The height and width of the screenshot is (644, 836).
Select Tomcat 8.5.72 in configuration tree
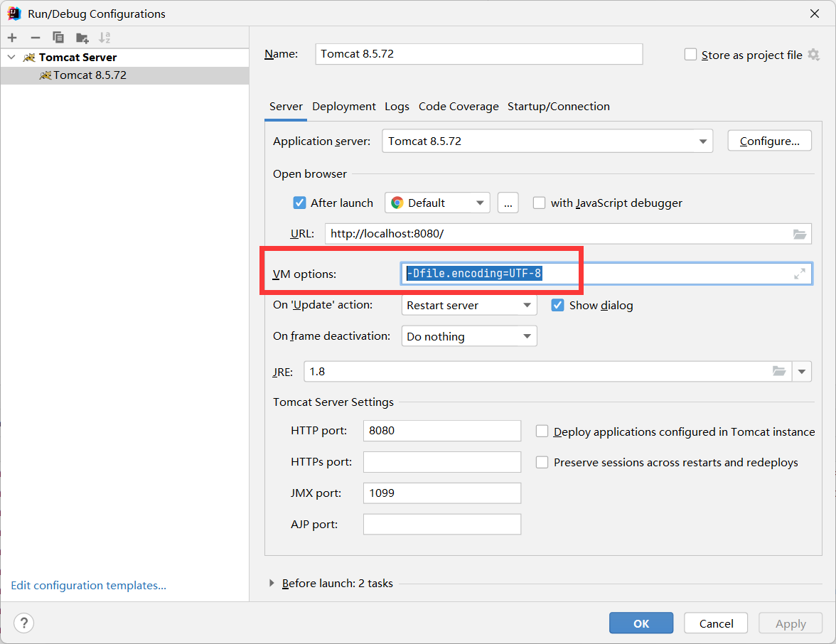tap(125, 75)
